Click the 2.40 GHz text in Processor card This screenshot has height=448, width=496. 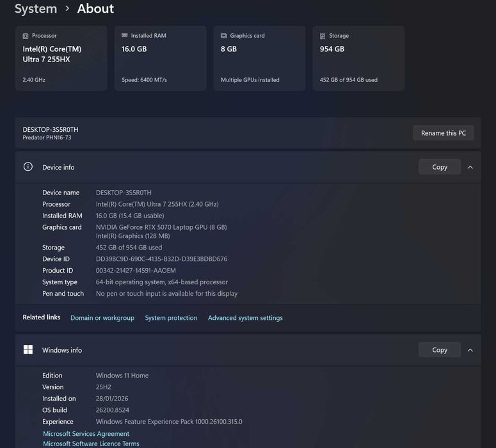(x=34, y=80)
